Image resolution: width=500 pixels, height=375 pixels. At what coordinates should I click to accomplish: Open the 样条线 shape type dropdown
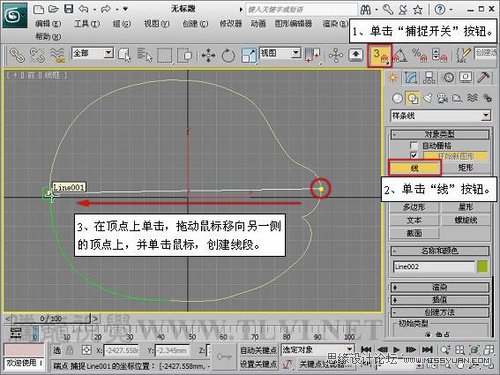click(441, 116)
